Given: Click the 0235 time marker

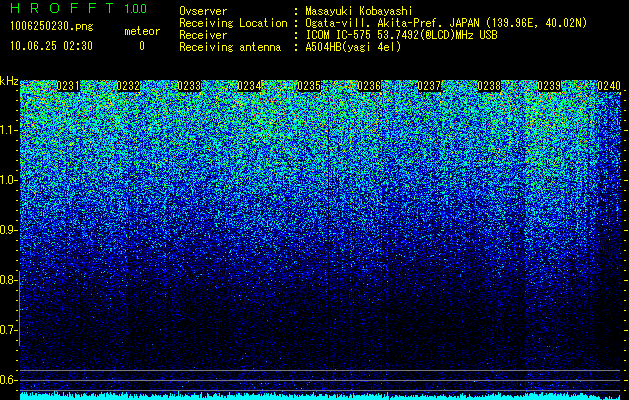Looking at the screenshot, I should click(309, 86).
